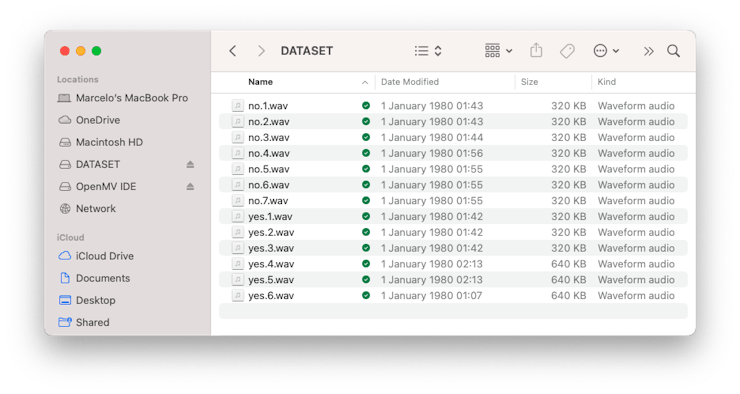This screenshot has height=394, width=740.
Task: Click the Search magnifier icon
Action: (673, 51)
